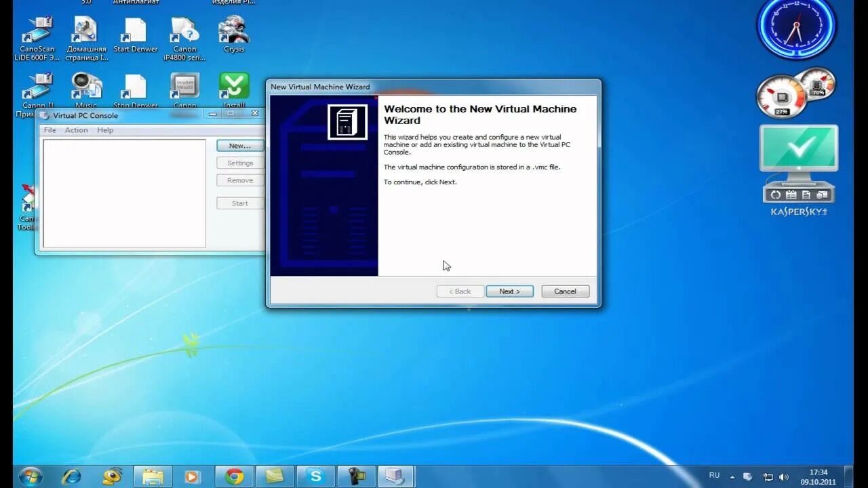868x488 pixels.
Task: Open the camcorder recorder taskbar icon
Action: (x=356, y=476)
